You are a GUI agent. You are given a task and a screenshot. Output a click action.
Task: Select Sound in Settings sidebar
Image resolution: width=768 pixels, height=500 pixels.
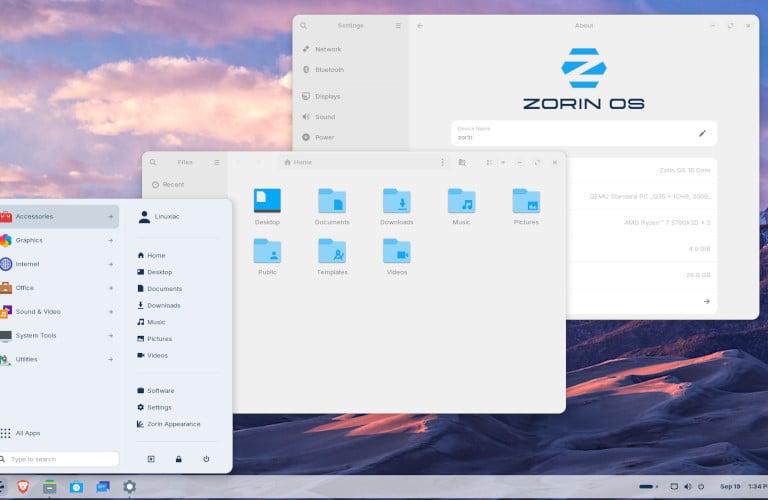(351, 117)
